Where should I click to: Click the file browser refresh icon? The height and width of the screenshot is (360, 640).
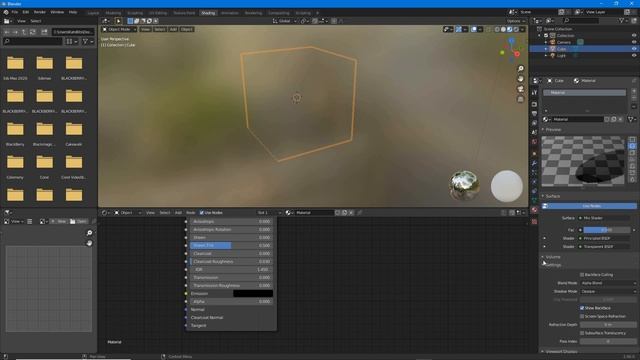pyautogui.click(x=33, y=32)
